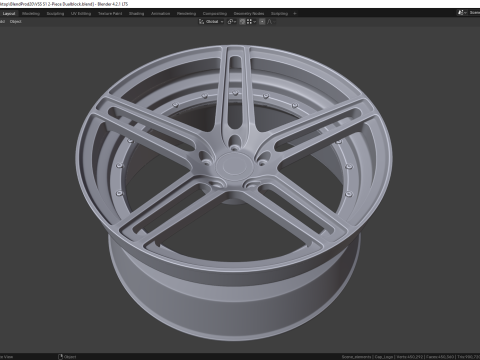Open the Object menu in viewport header

click(x=15, y=22)
